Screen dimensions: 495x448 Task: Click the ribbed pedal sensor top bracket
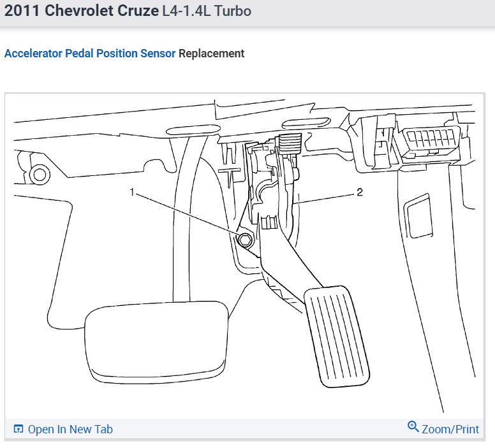coord(289,144)
